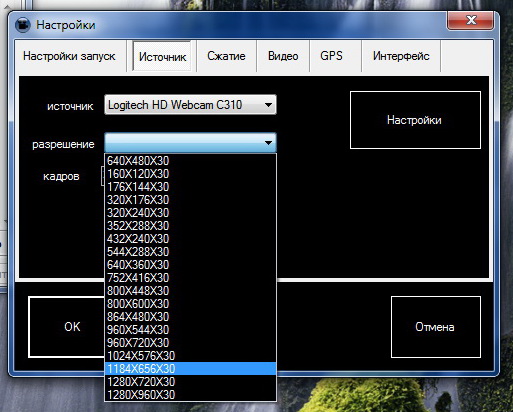Pick 160X120X30 resolution option

coord(190,174)
